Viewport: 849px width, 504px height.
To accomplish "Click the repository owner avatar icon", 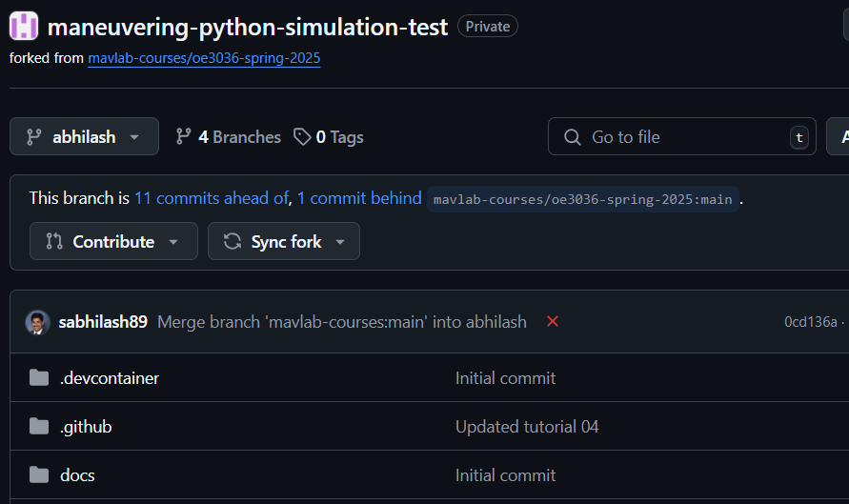I will [x=24, y=27].
